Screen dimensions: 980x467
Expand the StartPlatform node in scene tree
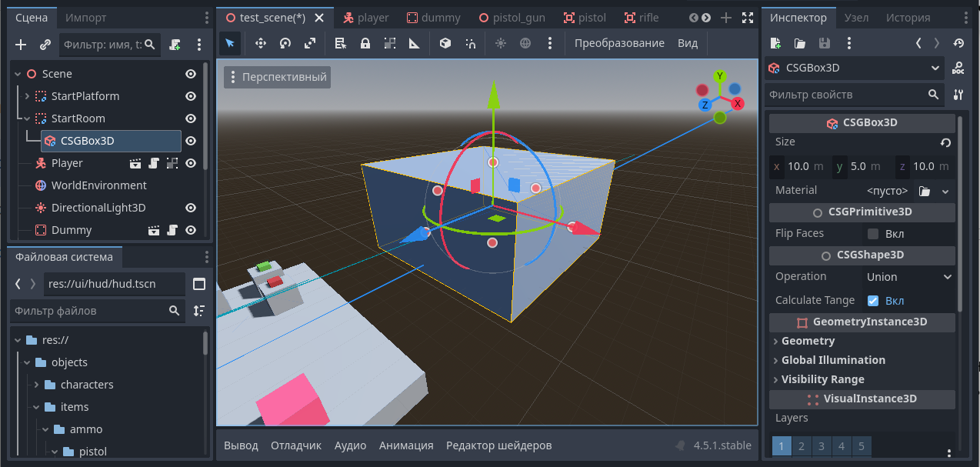click(27, 96)
